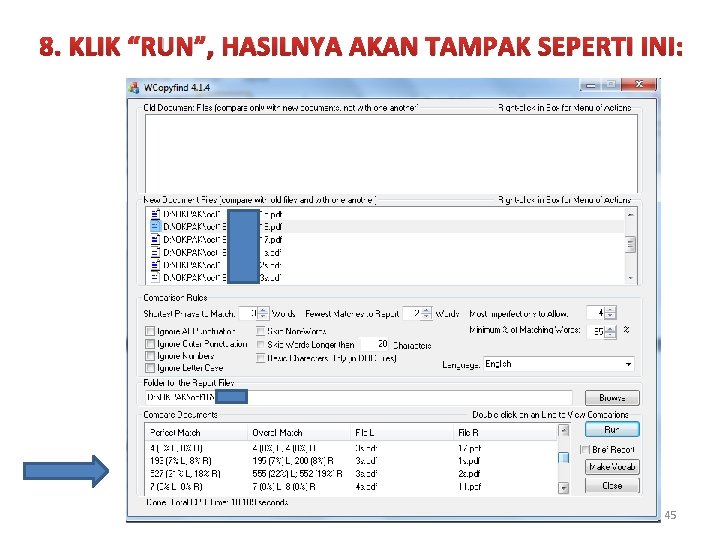This screenshot has height=540, width=720.
Task: Select result row 7 (0% L, 0% R)
Action: pos(351,486)
